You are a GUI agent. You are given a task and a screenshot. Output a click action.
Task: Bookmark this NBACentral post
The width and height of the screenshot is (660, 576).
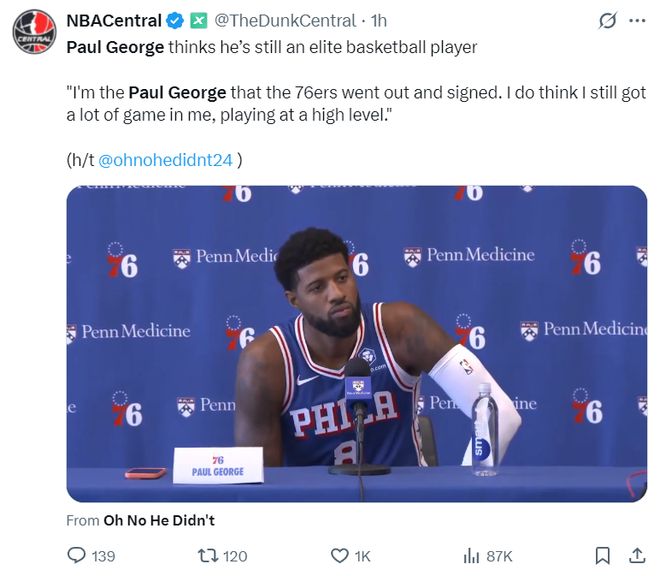[603, 555]
